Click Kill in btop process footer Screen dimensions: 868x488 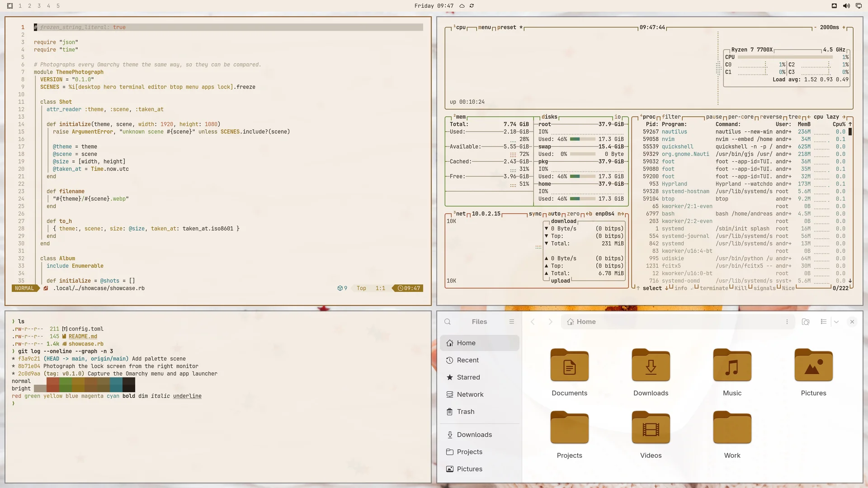click(741, 288)
